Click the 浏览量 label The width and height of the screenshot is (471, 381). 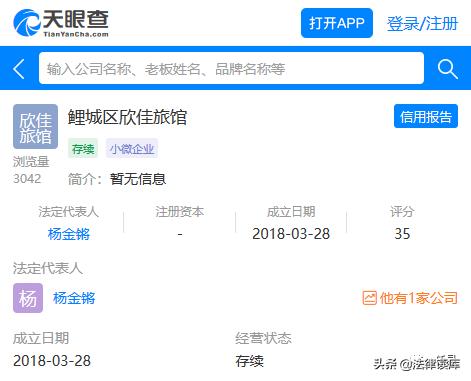(x=31, y=162)
